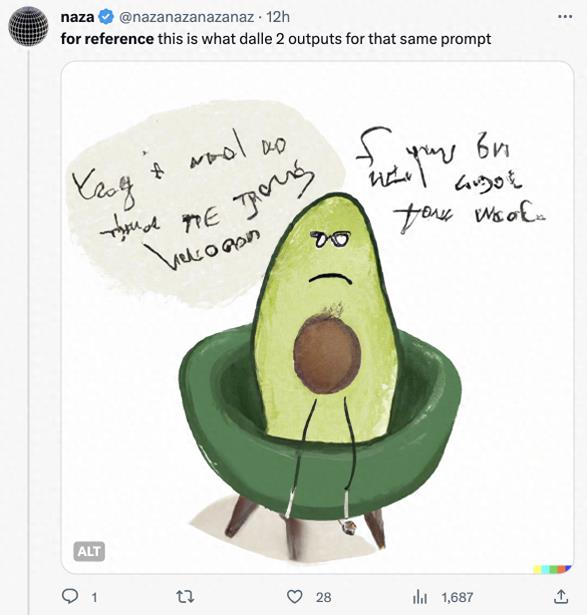Open the avocado in chair image

(318, 317)
